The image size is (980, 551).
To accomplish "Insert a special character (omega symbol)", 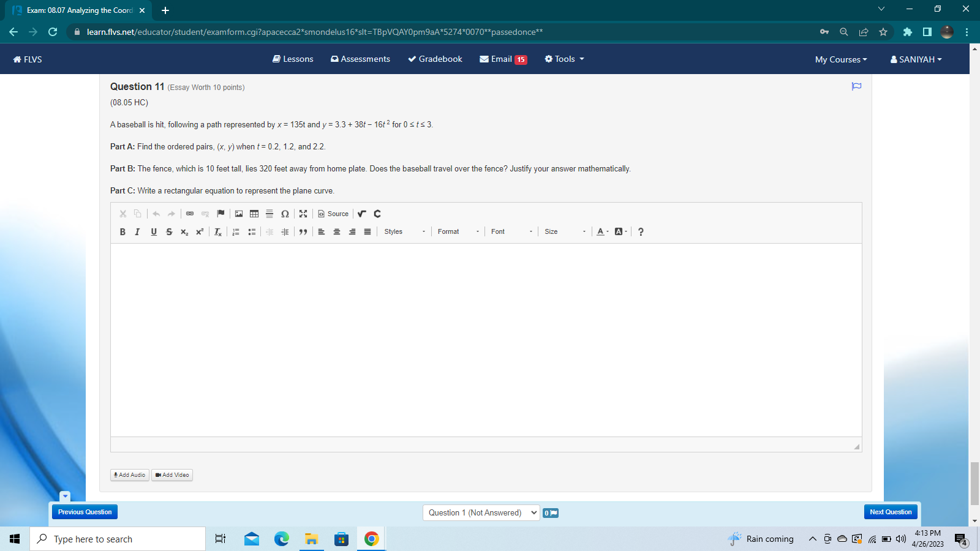I will click(x=285, y=214).
